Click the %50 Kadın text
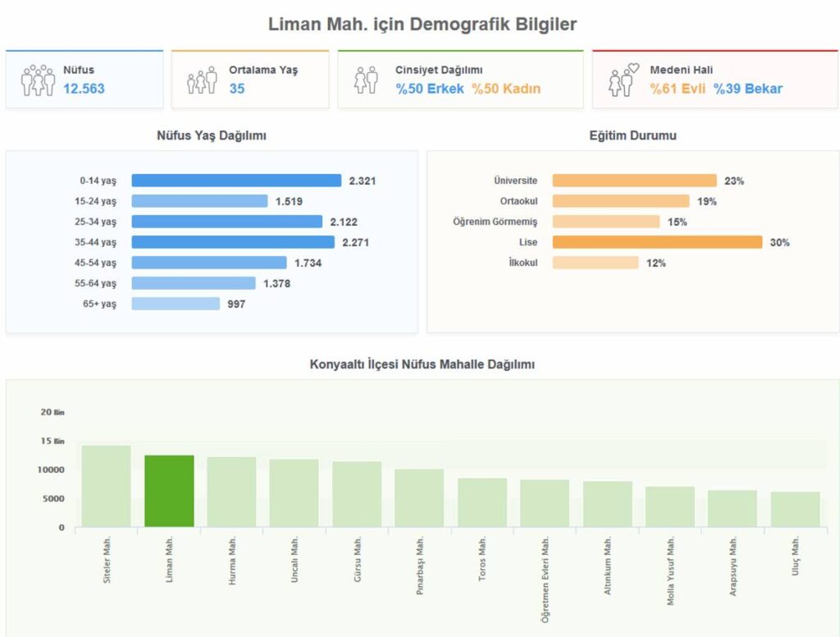840x637 pixels. pos(506,89)
